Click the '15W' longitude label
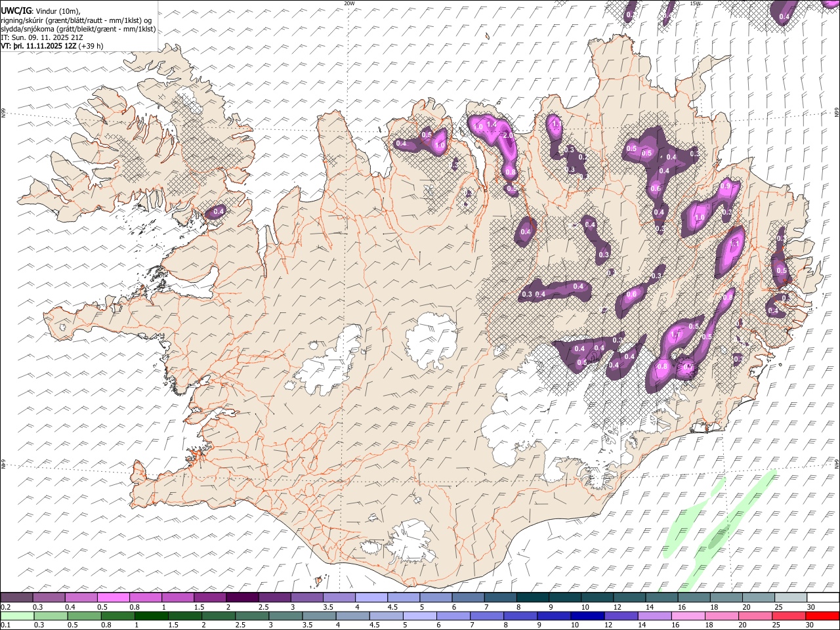The height and width of the screenshot is (630, 840). [x=696, y=3]
